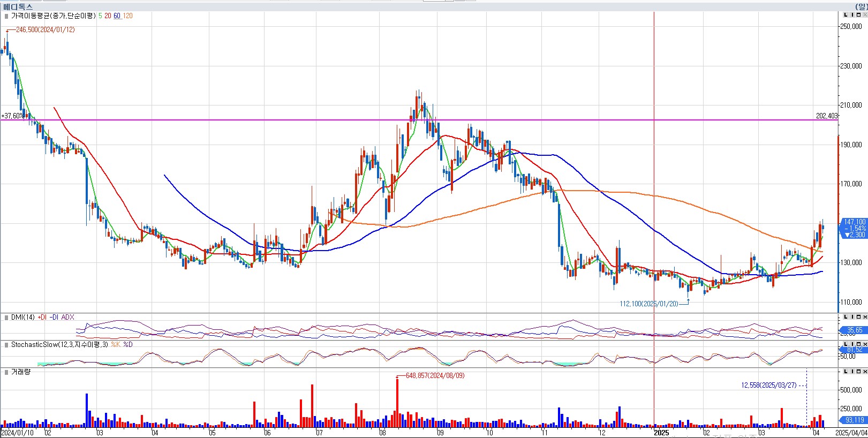Click the +DI legend label
This screenshot has height=438, width=868.
coord(42,318)
